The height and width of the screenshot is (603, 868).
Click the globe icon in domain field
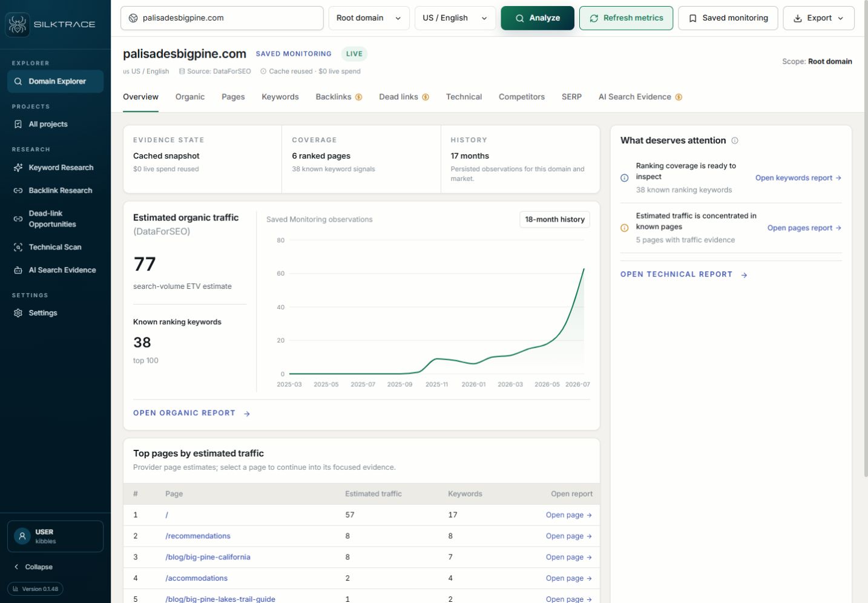tap(133, 18)
